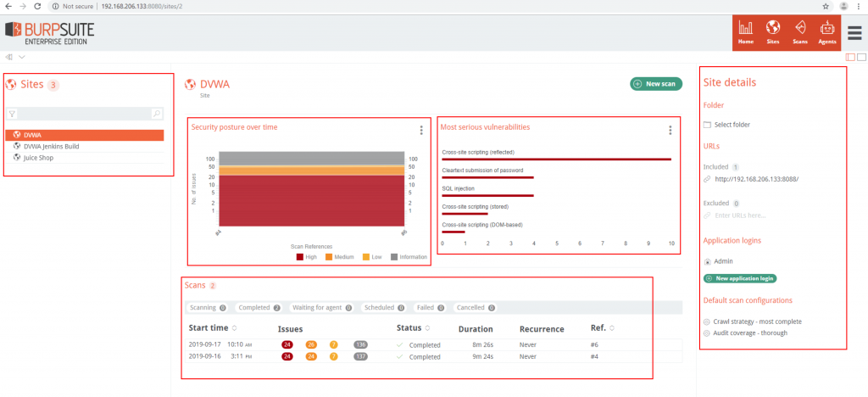Open the Agents robot icon
Viewport: 868px width, 397px height.
(826, 31)
